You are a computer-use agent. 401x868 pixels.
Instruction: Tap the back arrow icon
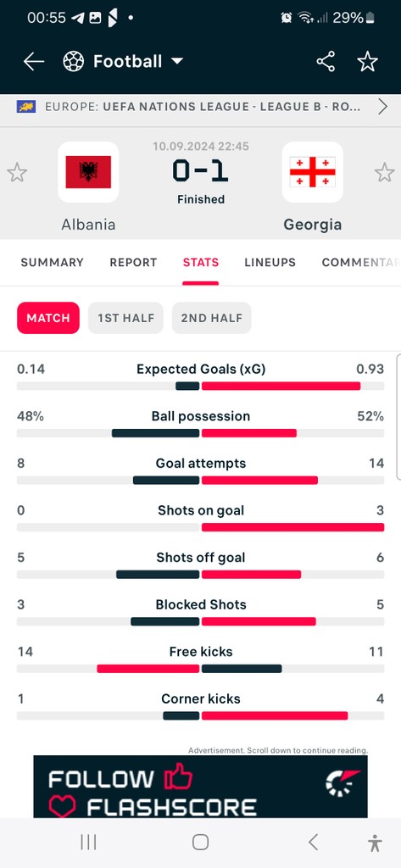click(34, 61)
